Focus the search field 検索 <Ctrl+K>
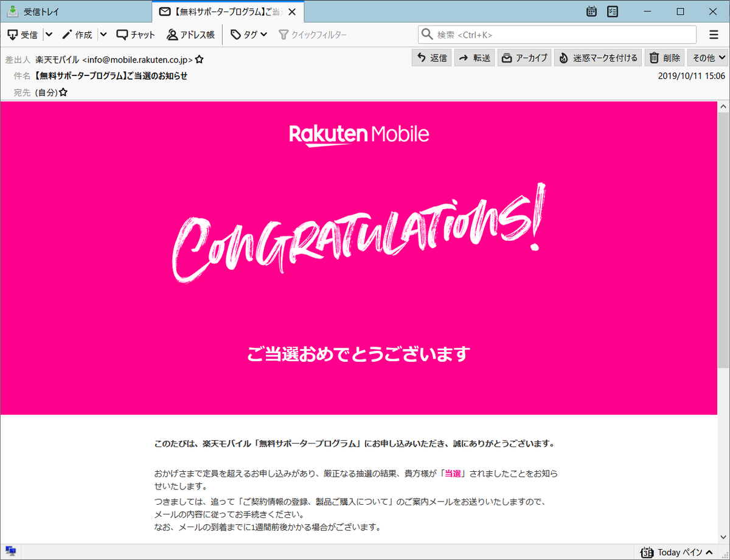The width and height of the screenshot is (730, 560). coord(557,35)
